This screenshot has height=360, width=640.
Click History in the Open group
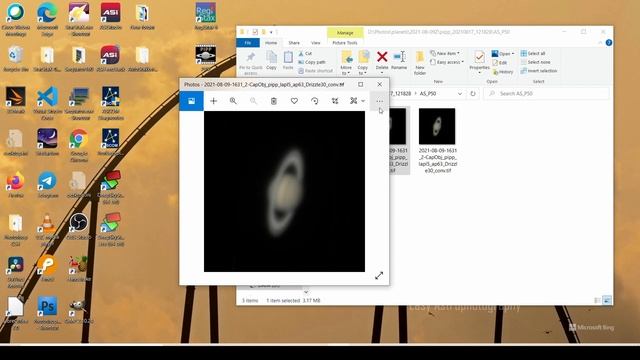[x=503, y=72]
